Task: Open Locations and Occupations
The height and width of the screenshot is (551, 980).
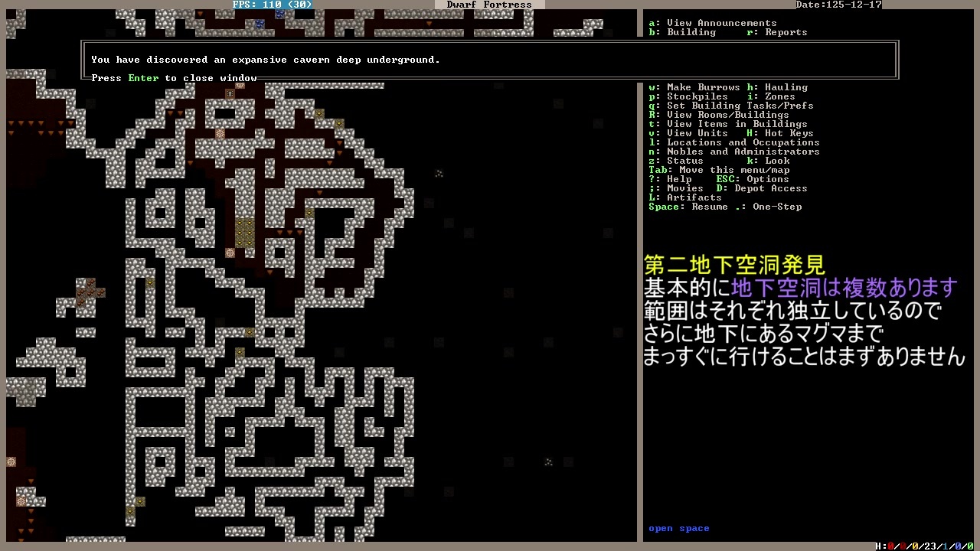Action: click(734, 142)
